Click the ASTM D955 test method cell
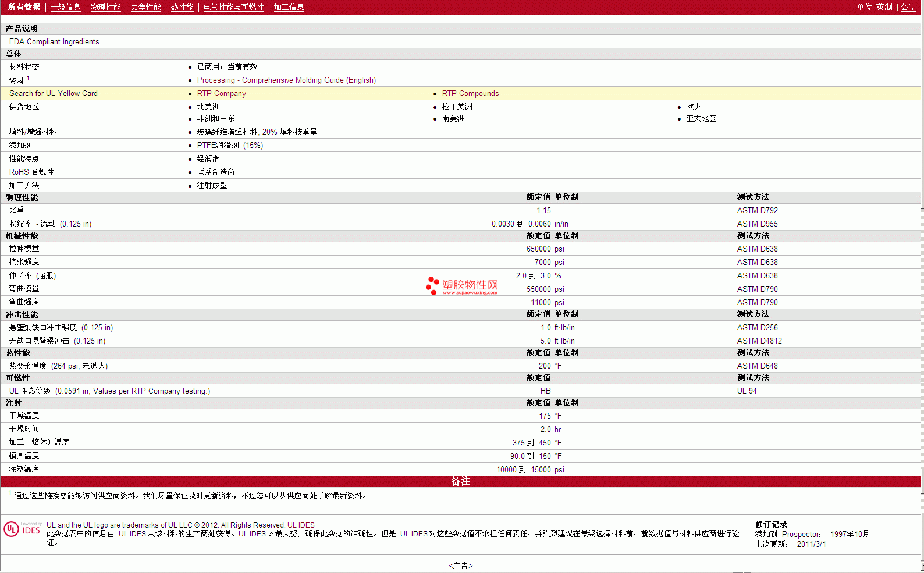 click(757, 224)
